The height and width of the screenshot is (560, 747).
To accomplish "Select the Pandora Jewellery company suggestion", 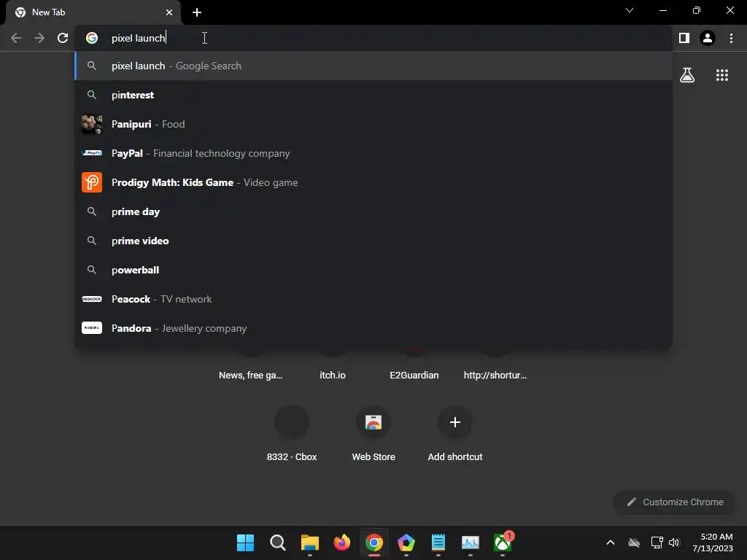I will 373,328.
